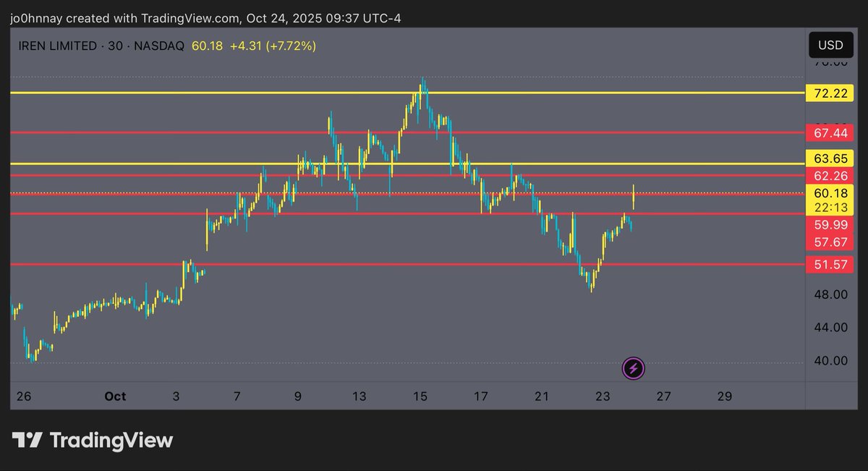Select the red 67.44 price label
Image resolution: width=868 pixels, height=471 pixels.
pos(830,133)
